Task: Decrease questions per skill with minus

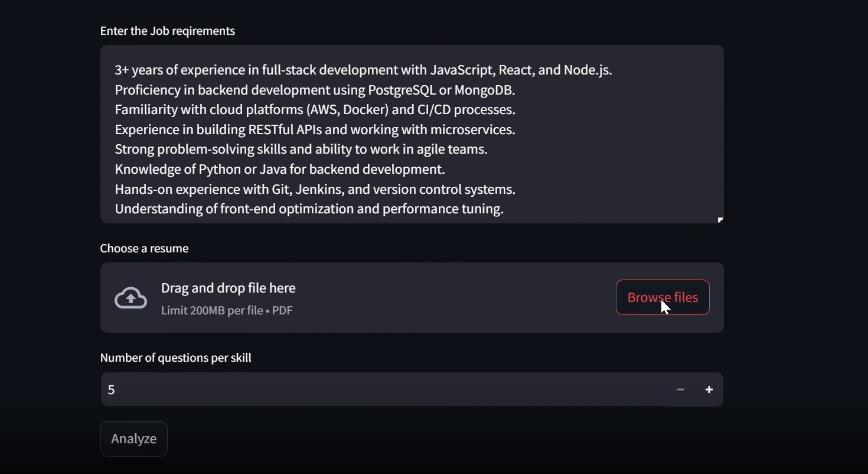Action: click(x=681, y=389)
